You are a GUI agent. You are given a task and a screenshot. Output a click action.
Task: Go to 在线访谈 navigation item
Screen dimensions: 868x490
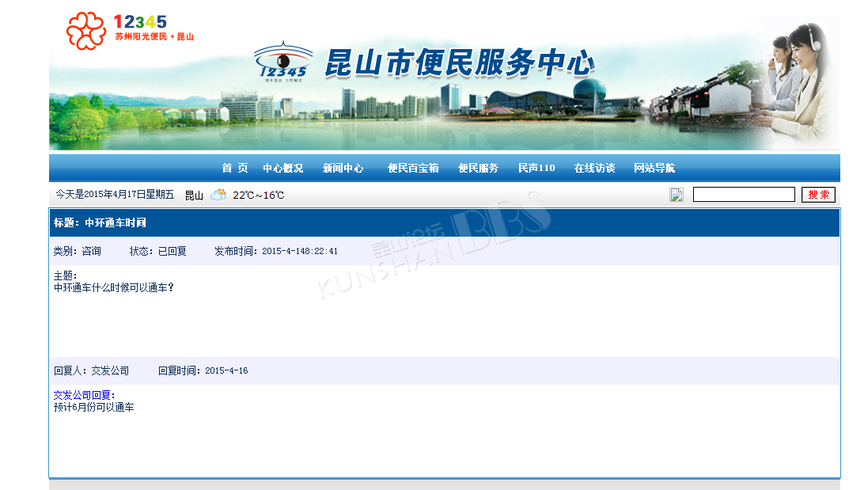[594, 169]
